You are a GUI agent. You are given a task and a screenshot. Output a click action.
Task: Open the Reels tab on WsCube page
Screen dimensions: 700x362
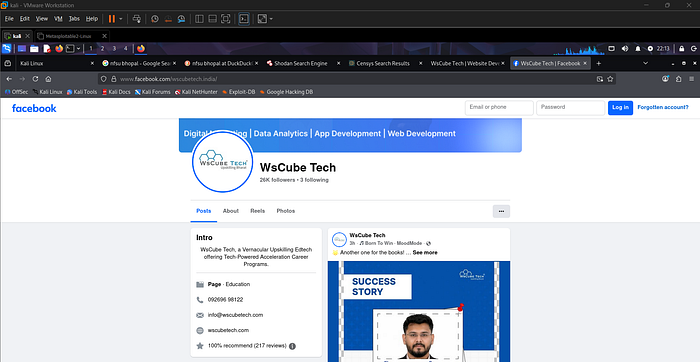258,211
